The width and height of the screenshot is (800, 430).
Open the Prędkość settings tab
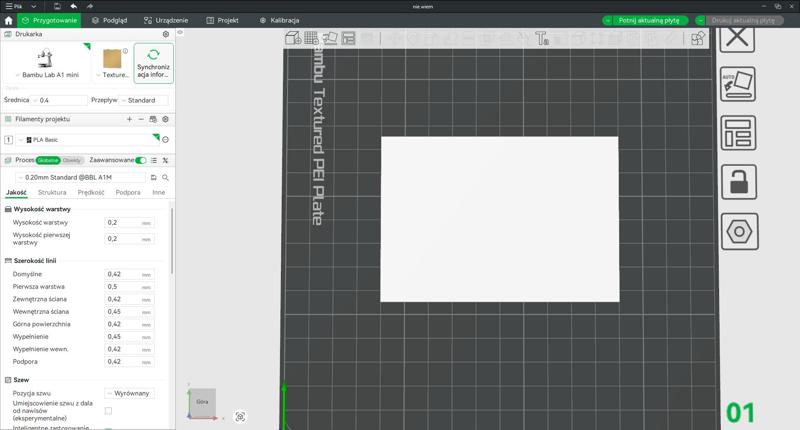pyautogui.click(x=91, y=192)
